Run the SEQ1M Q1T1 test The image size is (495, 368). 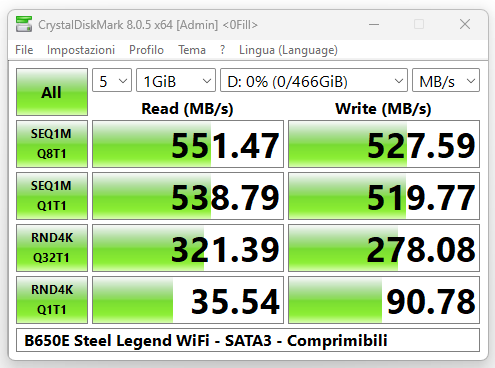[52, 196]
